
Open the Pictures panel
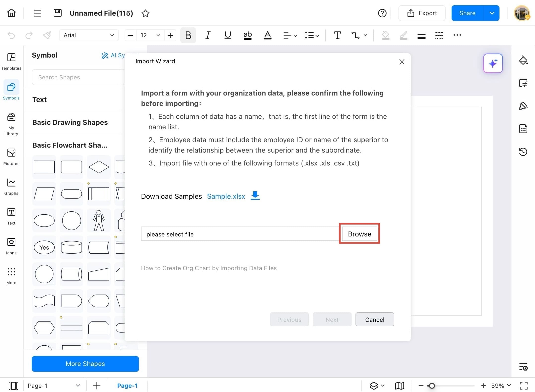[x=11, y=156]
